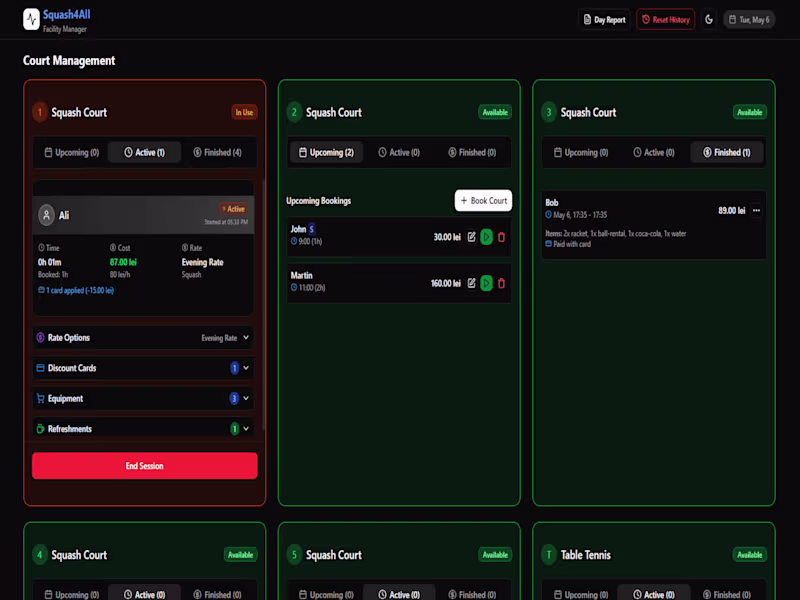Click the '1 card applied (-15.00 lei)' link
The width and height of the screenshot is (800, 600).
76,290
